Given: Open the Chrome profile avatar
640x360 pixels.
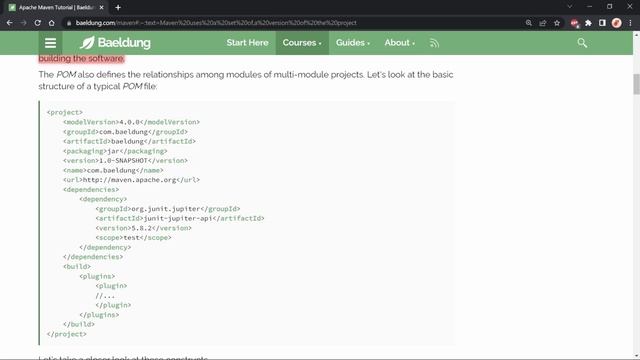Looking at the screenshot, I should (x=616, y=23).
